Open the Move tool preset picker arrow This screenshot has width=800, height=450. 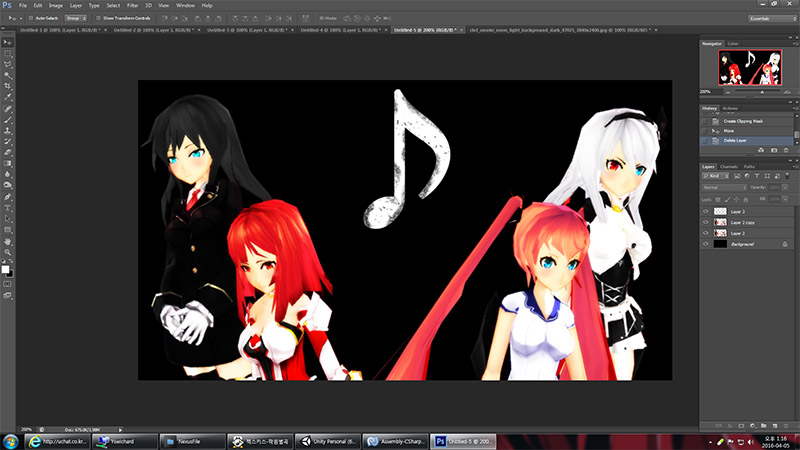20,18
